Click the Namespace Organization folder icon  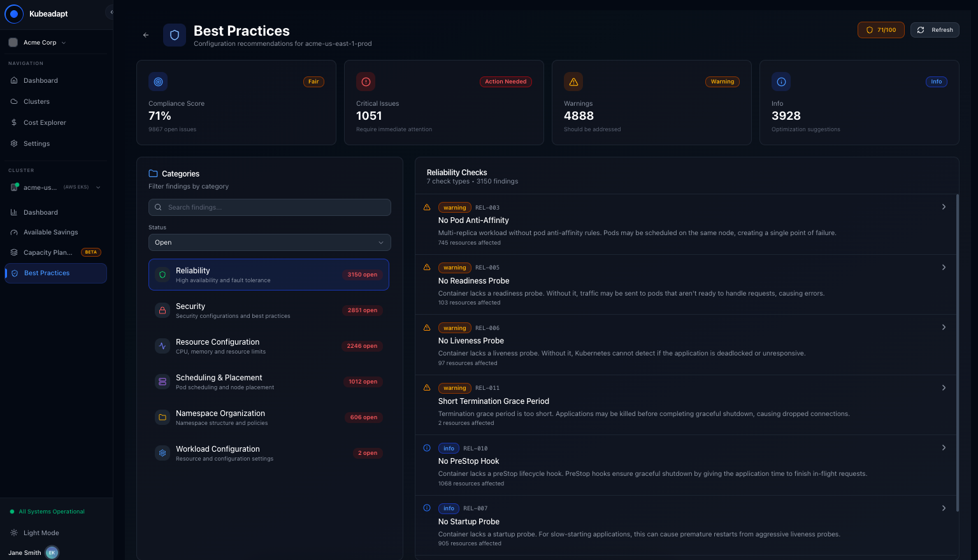pyautogui.click(x=162, y=417)
